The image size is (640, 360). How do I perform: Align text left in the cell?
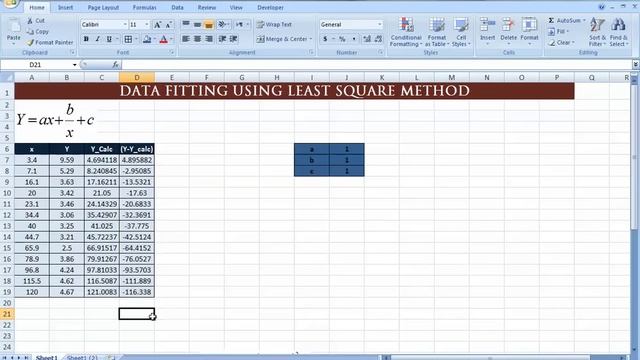(x=186, y=39)
